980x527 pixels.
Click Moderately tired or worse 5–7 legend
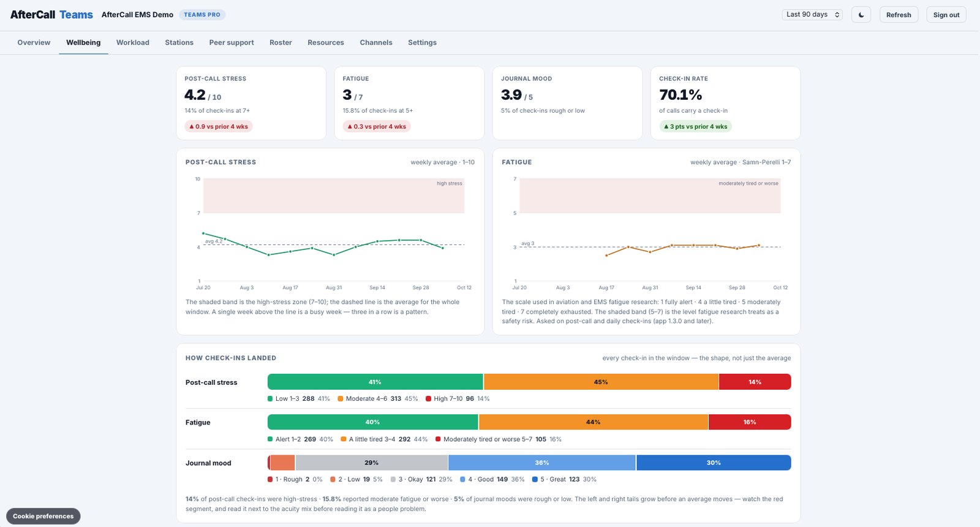pyautogui.click(x=499, y=439)
